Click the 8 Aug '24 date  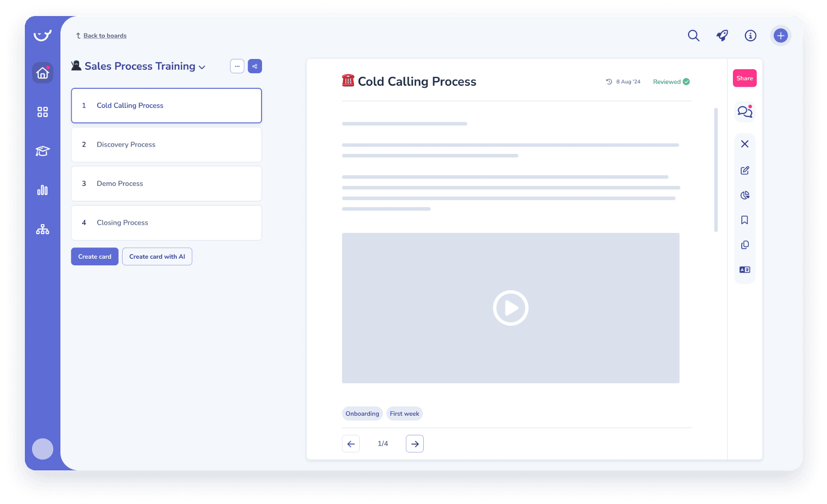628,82
